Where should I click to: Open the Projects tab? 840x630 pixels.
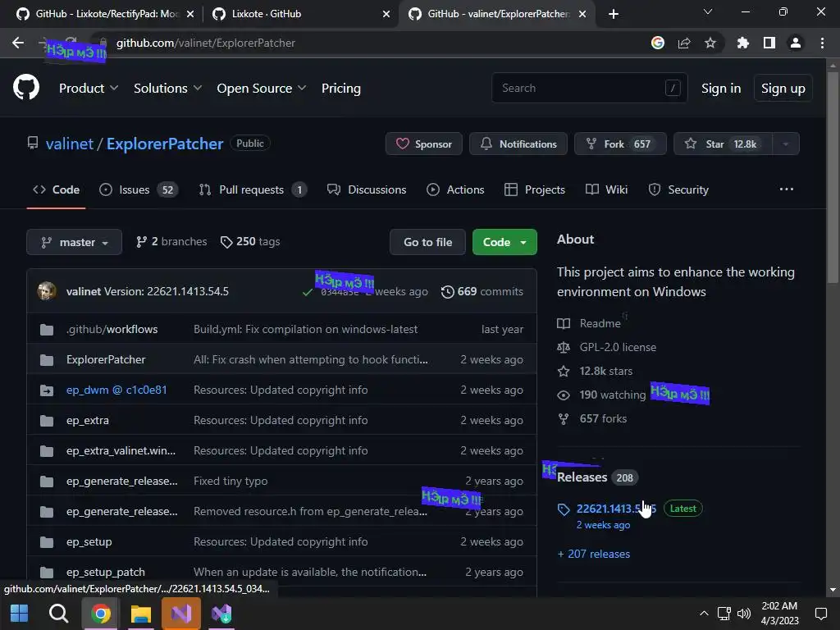[x=535, y=189]
